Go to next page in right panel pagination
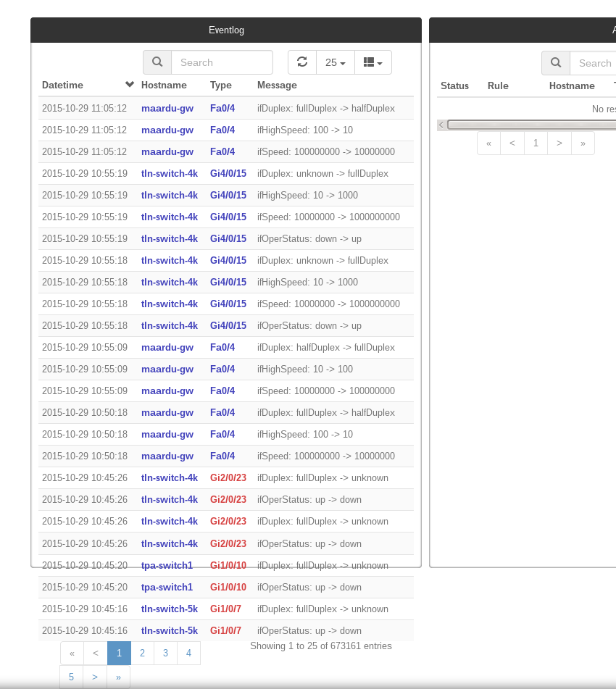 (x=559, y=143)
